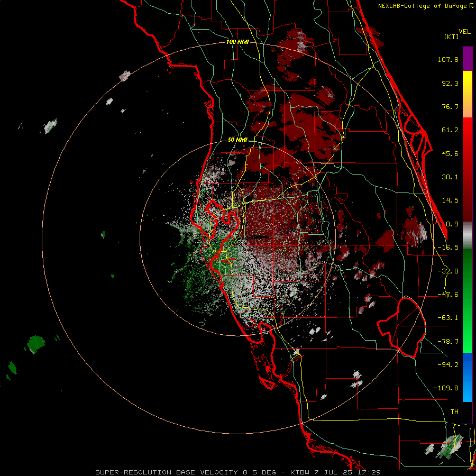
Task: Select the -47.6 scale value
Action: click(448, 295)
